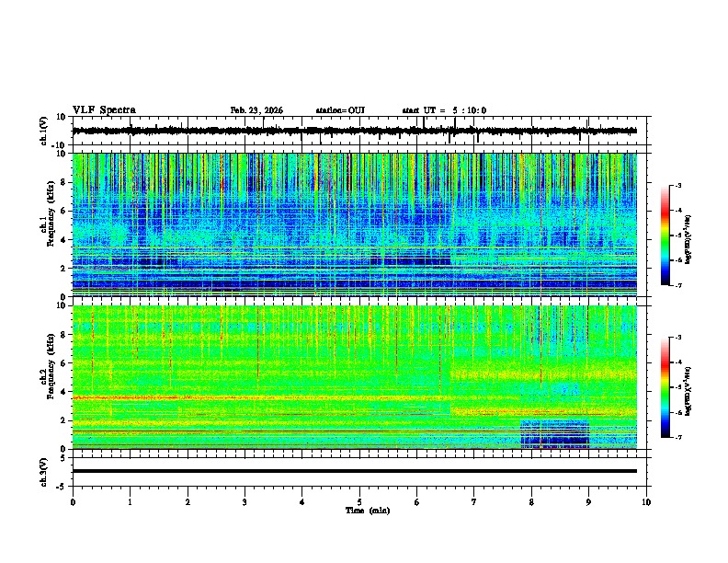The width and height of the screenshot is (728, 563).
Task: Click the "-5" tick on ch.3(V) axis
Action: tap(62, 487)
